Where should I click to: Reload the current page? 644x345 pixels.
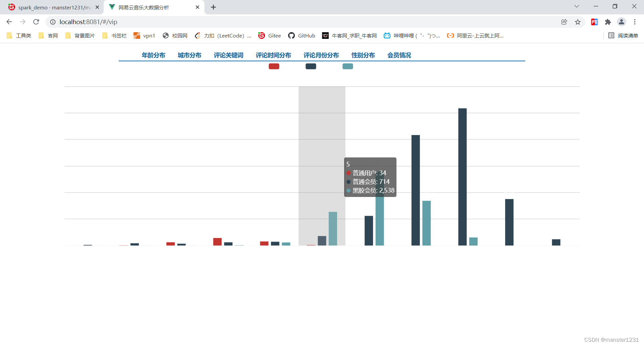pyautogui.click(x=36, y=22)
